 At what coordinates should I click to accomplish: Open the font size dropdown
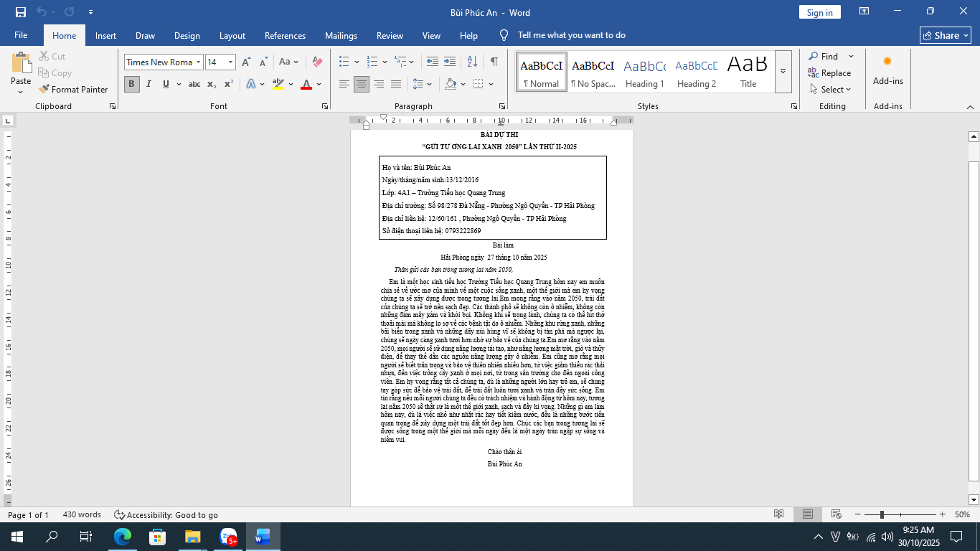[x=230, y=62]
